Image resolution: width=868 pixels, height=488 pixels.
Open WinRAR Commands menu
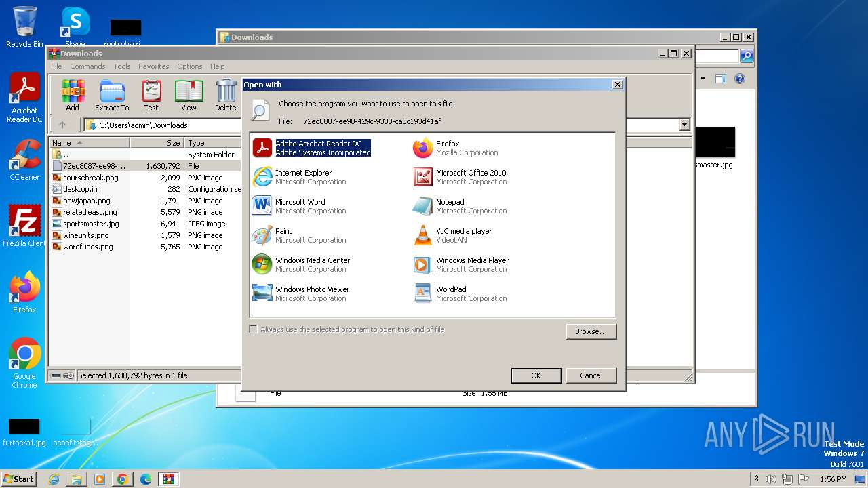[87, 66]
